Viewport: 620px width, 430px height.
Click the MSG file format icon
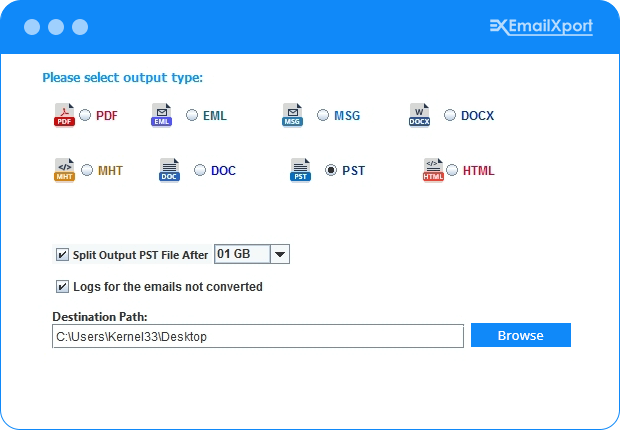click(x=292, y=115)
